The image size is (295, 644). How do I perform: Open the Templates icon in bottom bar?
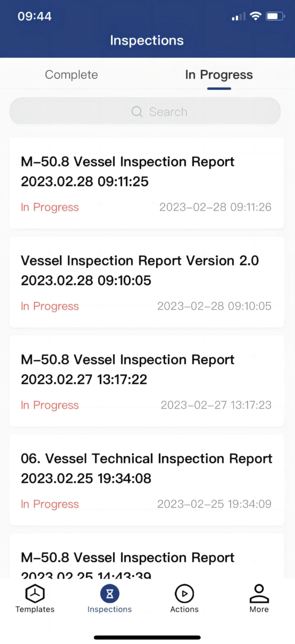[35, 593]
